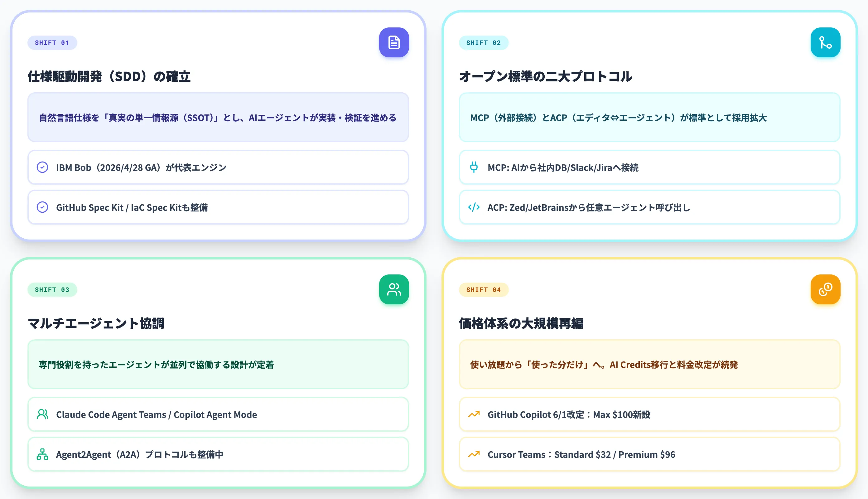Select the SHIFT 01 badge
The height and width of the screenshot is (499, 868).
click(x=52, y=43)
